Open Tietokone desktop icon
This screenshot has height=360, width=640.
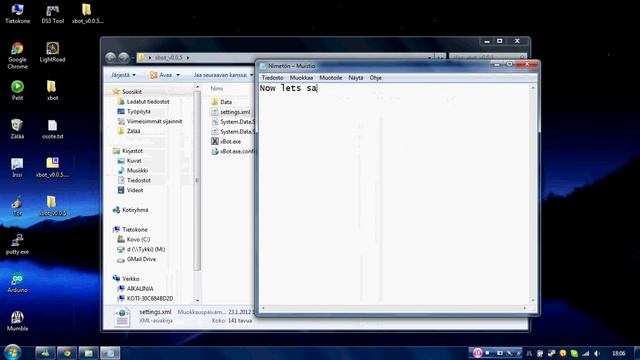[x=17, y=13]
